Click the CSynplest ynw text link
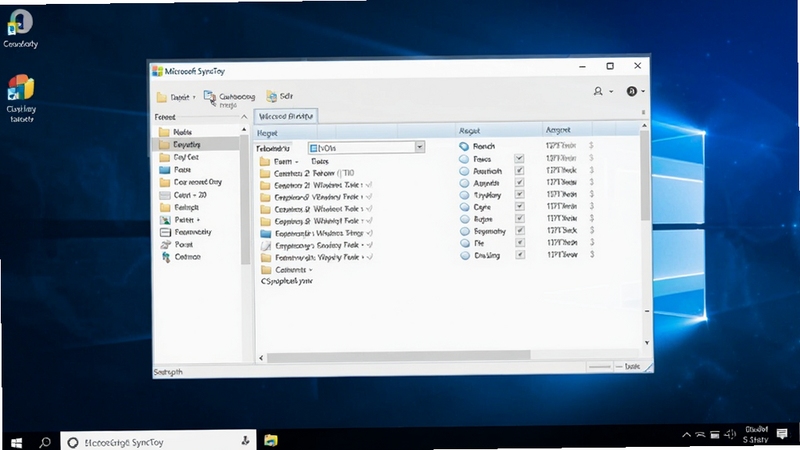800x450 pixels. click(x=287, y=281)
